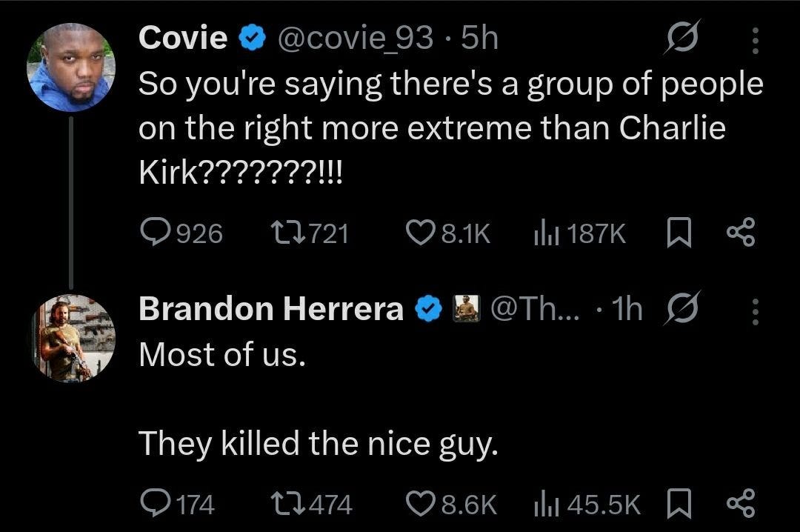Like Covie's tweet

(420, 232)
